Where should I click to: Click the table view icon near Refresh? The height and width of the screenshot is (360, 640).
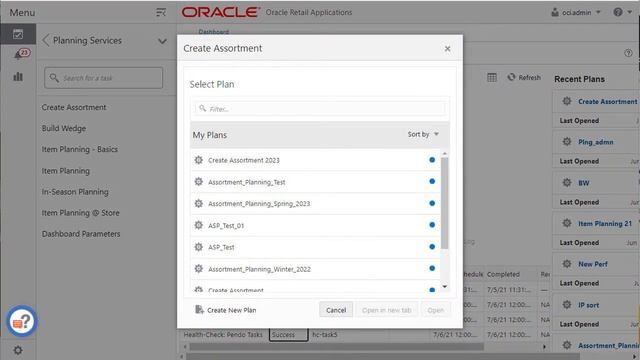click(x=492, y=77)
